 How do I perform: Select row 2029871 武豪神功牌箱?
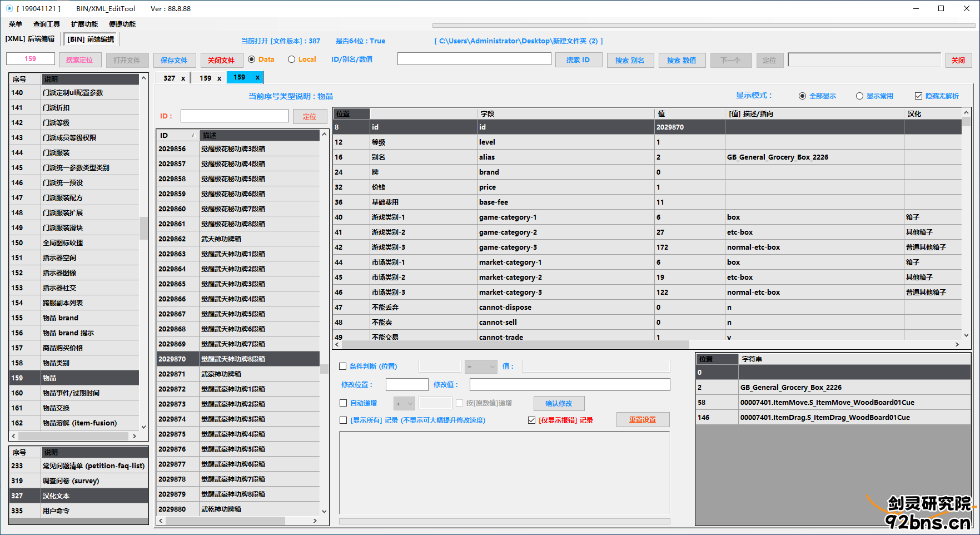(x=238, y=374)
